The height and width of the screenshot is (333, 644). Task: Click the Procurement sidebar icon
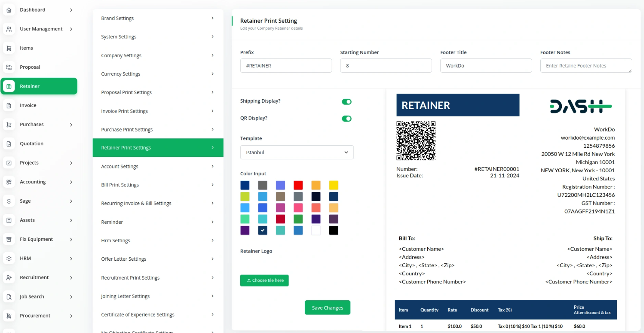9,316
